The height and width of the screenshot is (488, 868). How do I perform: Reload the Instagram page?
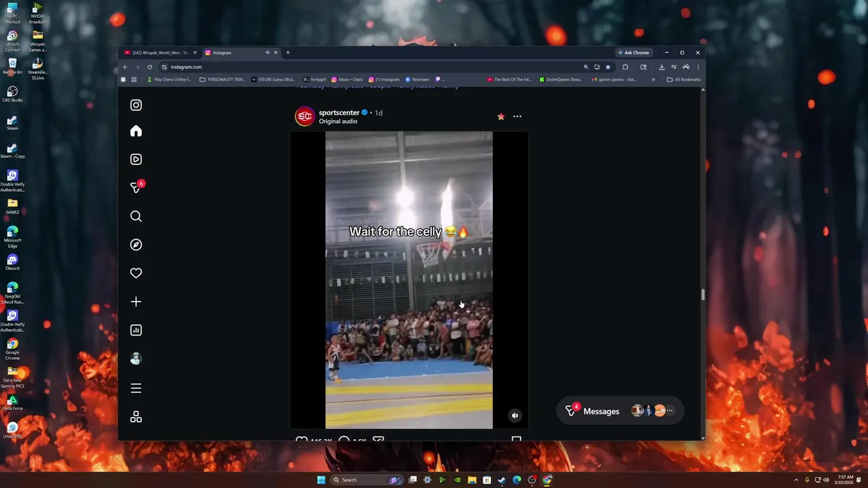pos(149,67)
